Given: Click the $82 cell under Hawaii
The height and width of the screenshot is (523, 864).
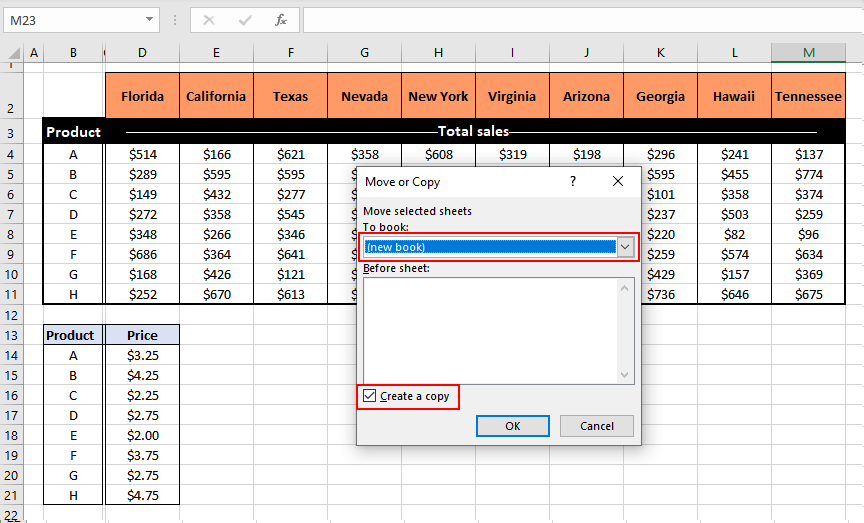Looking at the screenshot, I should tap(734, 235).
